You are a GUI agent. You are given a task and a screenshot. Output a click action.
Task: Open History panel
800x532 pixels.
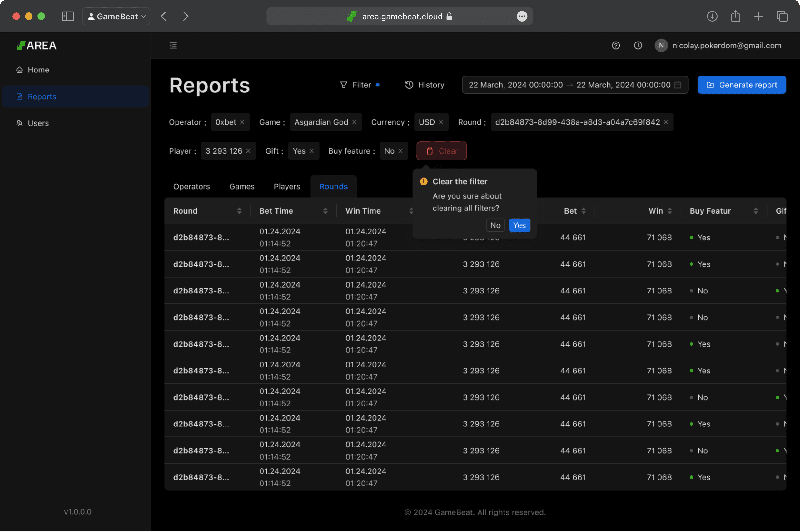424,85
